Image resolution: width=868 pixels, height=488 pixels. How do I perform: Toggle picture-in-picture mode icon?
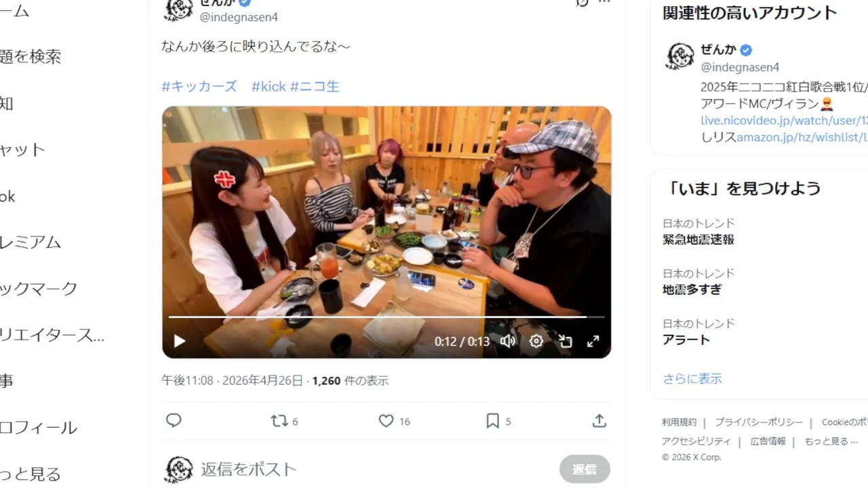pos(565,341)
